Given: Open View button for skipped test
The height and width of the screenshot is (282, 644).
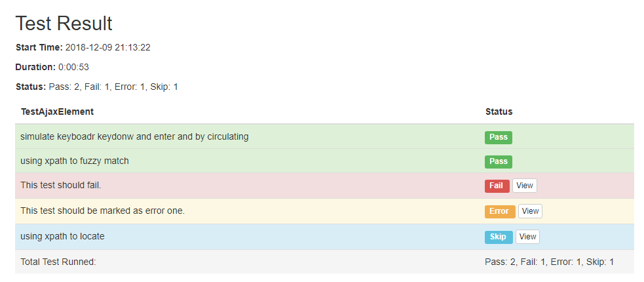Looking at the screenshot, I should (x=527, y=236).
